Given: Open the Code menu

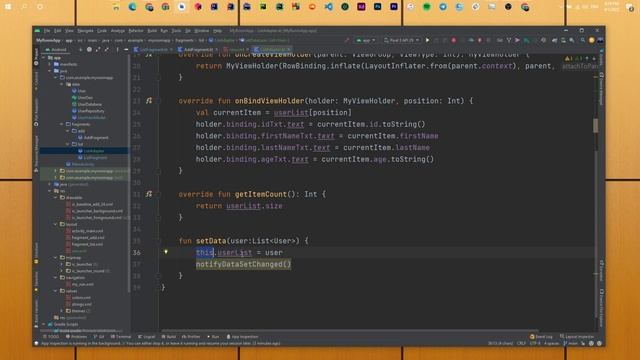Looking at the screenshot, I should (x=102, y=31).
